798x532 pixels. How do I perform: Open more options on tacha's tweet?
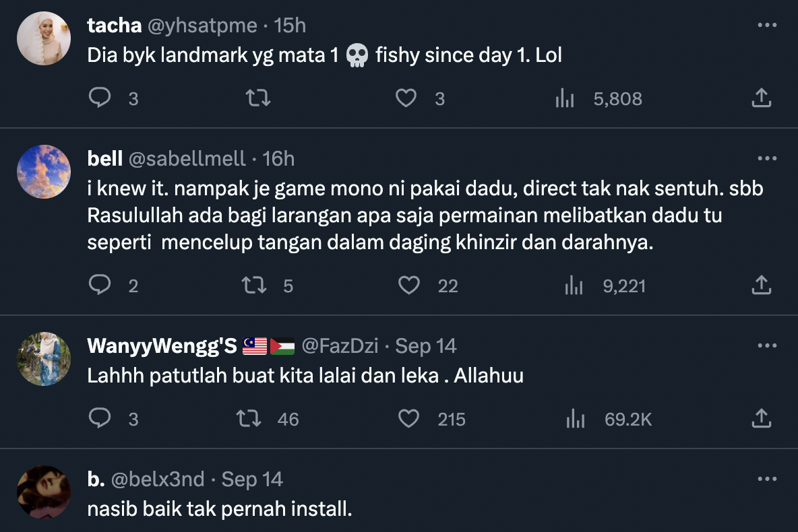pos(767,26)
